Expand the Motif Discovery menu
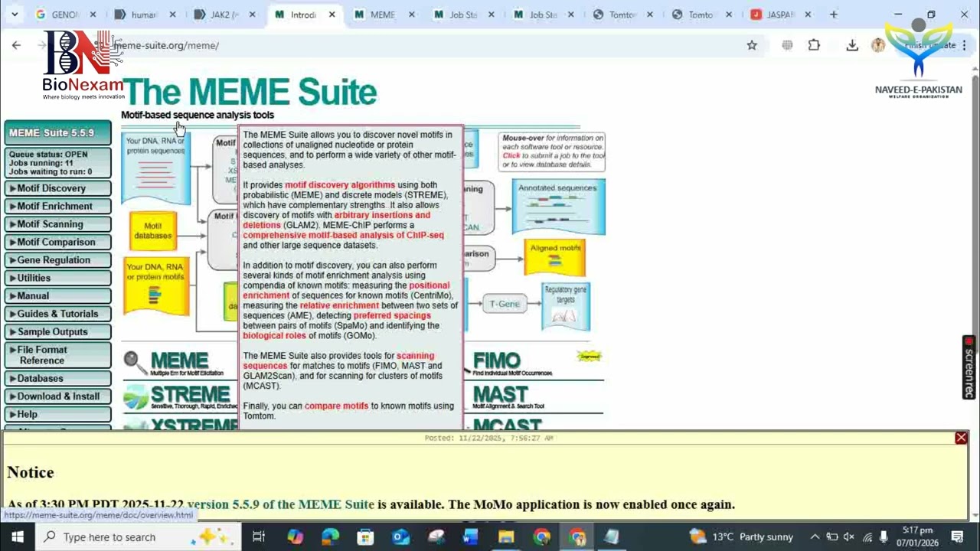 coord(58,188)
